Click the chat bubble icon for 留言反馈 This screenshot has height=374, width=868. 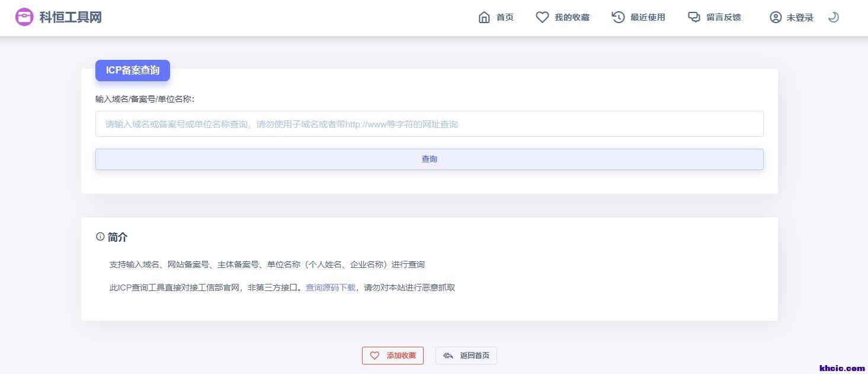point(694,17)
